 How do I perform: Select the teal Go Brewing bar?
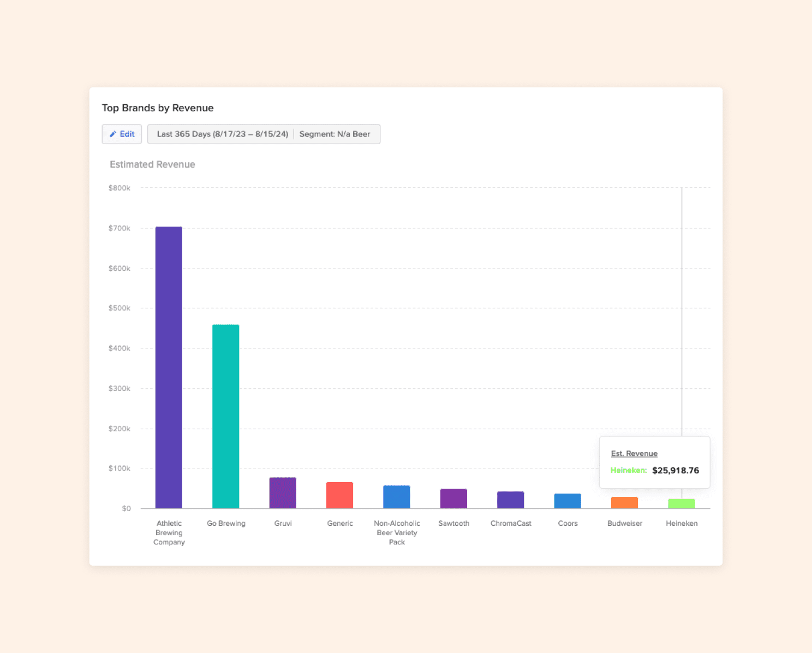[226, 417]
